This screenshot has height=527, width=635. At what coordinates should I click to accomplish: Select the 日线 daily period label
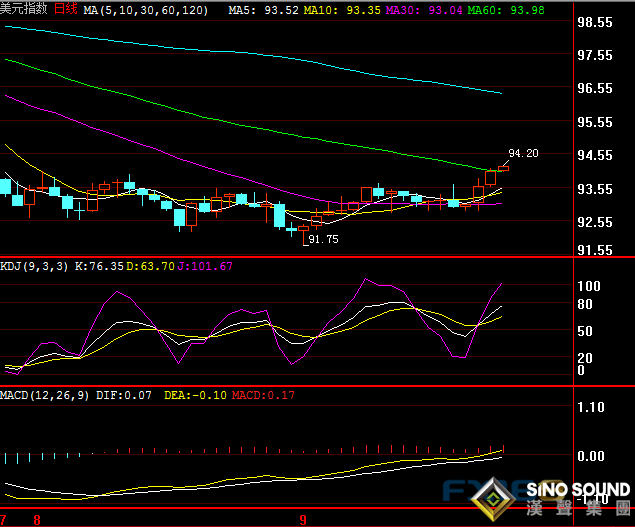pos(65,9)
